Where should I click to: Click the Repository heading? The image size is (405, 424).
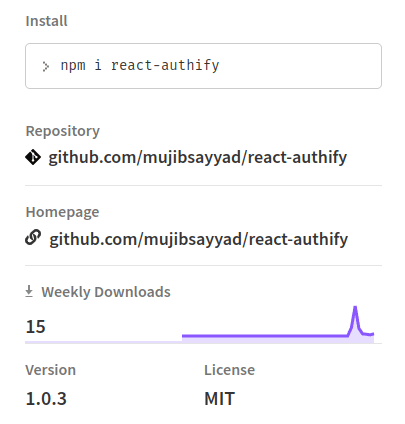[x=63, y=131]
